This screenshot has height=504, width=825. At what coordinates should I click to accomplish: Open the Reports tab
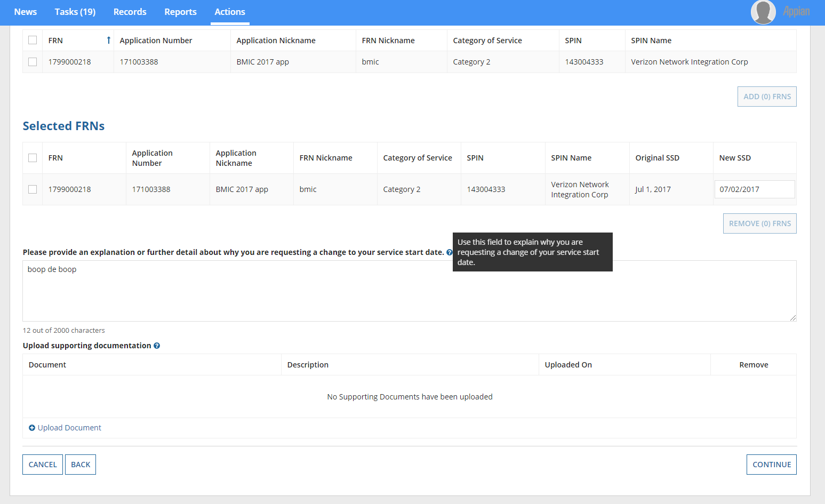tap(180, 12)
